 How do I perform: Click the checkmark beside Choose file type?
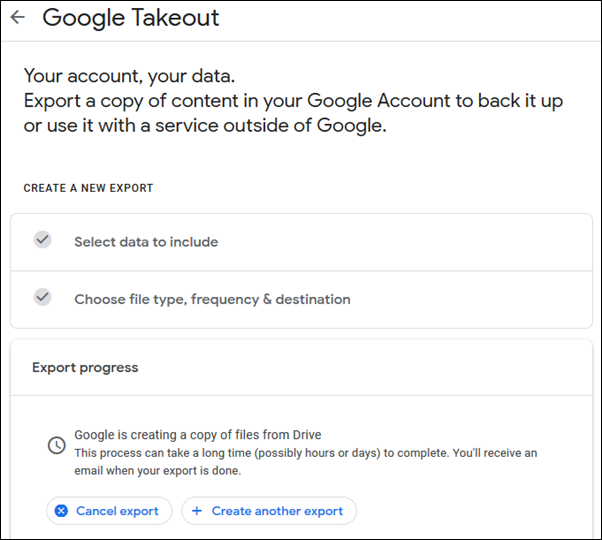[x=43, y=297]
